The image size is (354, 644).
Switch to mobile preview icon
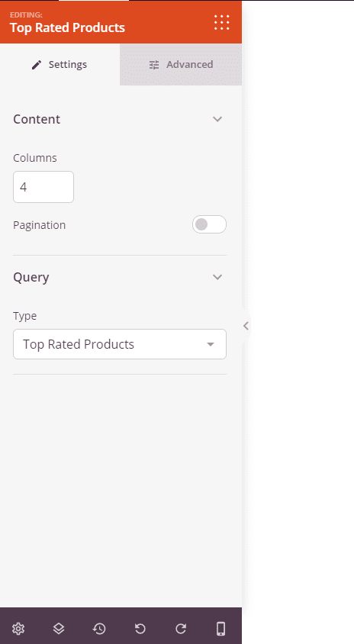point(221,629)
